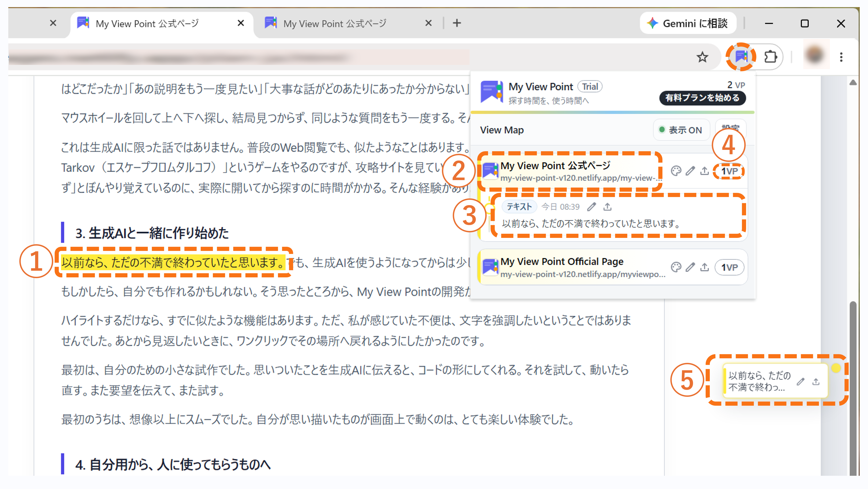Click the paragraph starting ハイライトするだけなら

click(x=346, y=330)
